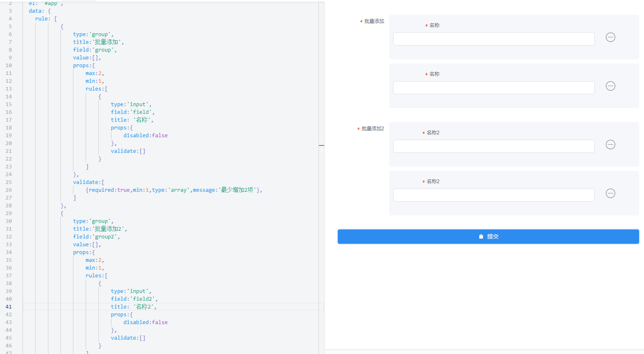Place cursor on code line title: '名称2',
The image size is (644, 354).
point(134,307)
